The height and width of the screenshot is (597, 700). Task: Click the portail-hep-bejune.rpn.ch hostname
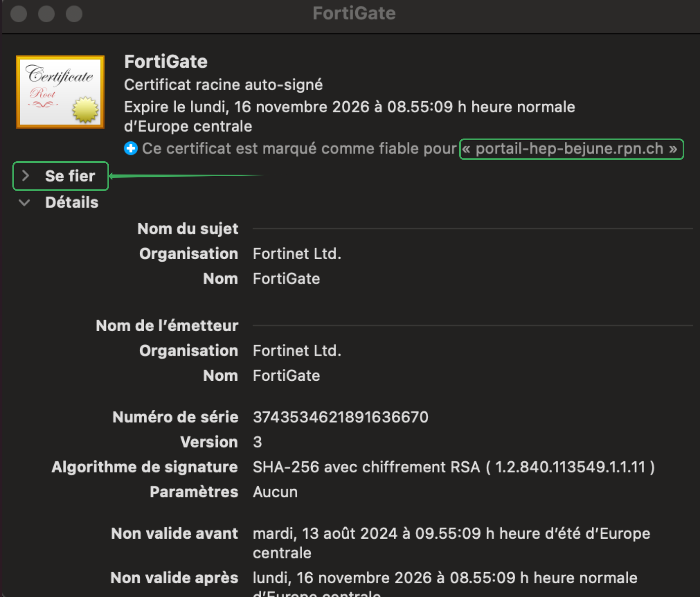(x=569, y=148)
